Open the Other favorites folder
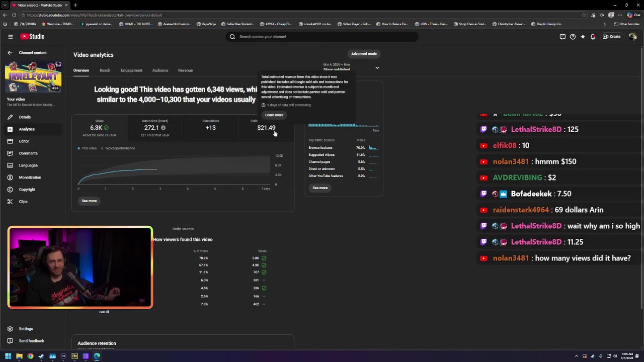Viewport: 644px width, 362px height. click(x=627, y=24)
